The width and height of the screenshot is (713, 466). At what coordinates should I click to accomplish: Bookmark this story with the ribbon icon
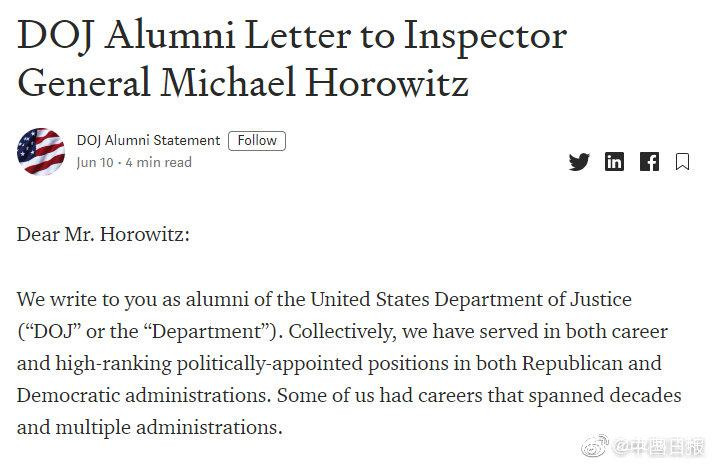pos(682,162)
